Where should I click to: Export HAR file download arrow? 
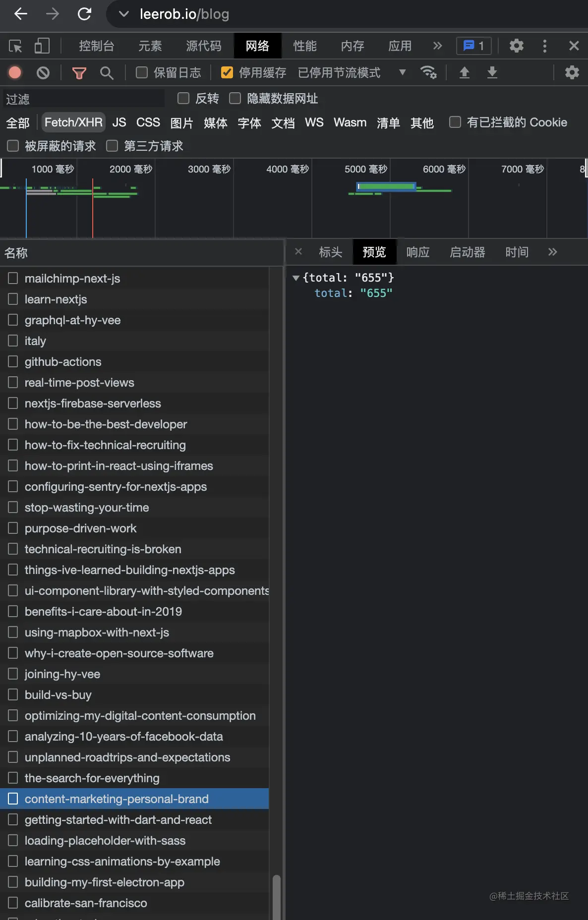click(492, 72)
